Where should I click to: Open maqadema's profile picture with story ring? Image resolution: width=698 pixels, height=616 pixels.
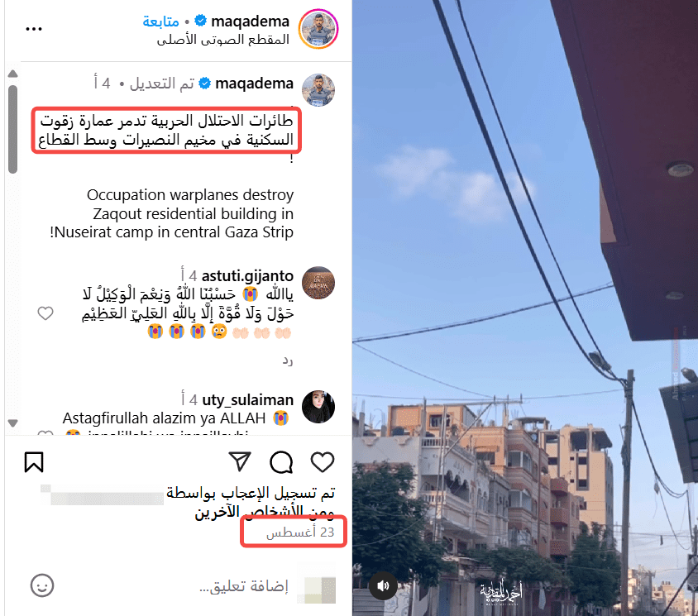(x=318, y=29)
